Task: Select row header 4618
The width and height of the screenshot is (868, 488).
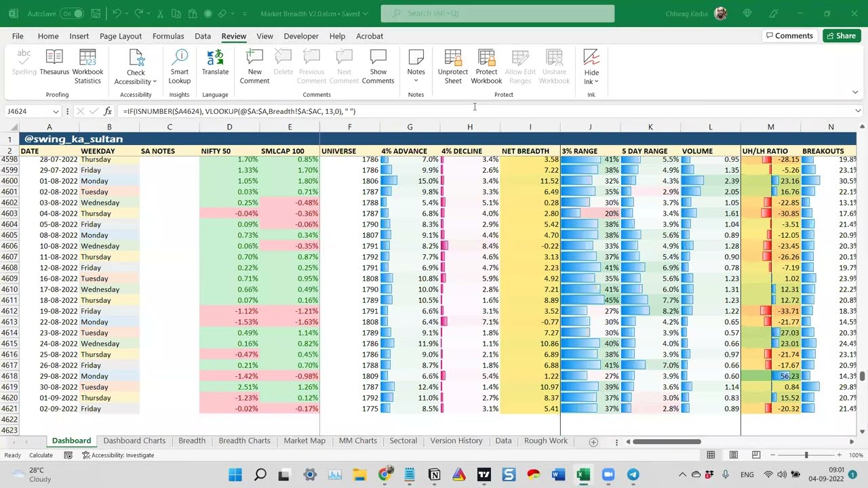Action: 9,376
